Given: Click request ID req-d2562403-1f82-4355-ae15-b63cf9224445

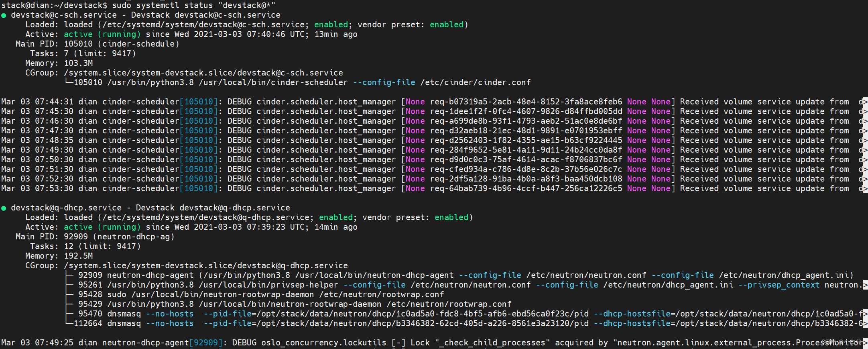Looking at the screenshot, I should (526, 141).
